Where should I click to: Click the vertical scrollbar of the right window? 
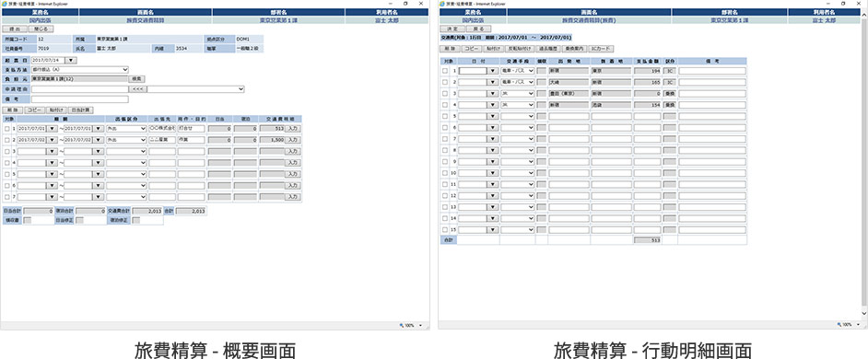click(x=864, y=166)
